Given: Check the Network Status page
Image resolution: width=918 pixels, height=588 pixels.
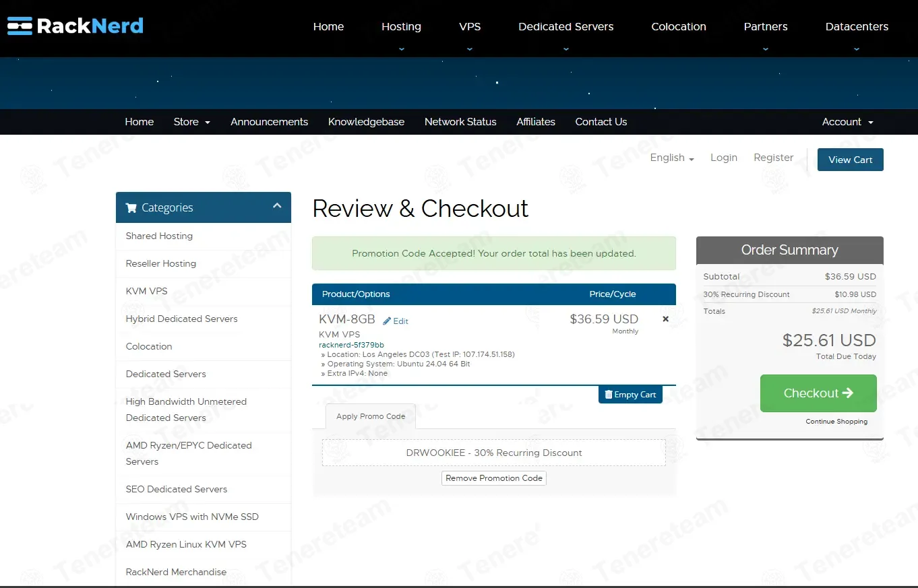Looking at the screenshot, I should (460, 122).
